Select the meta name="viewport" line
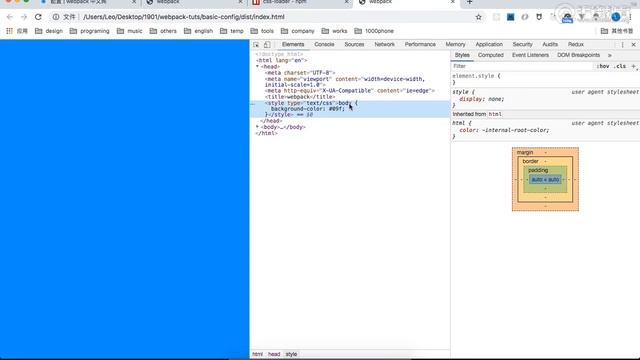This screenshot has width=640, height=360. 345,82
